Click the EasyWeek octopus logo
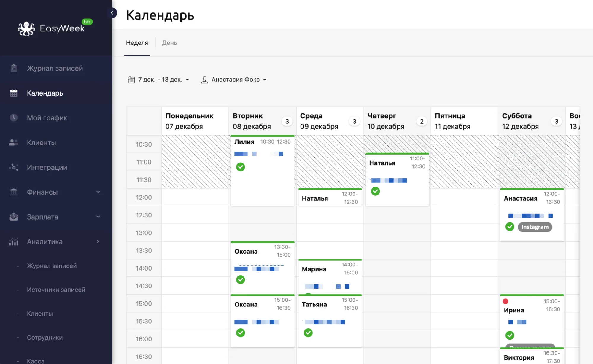593x364 pixels. (x=26, y=29)
